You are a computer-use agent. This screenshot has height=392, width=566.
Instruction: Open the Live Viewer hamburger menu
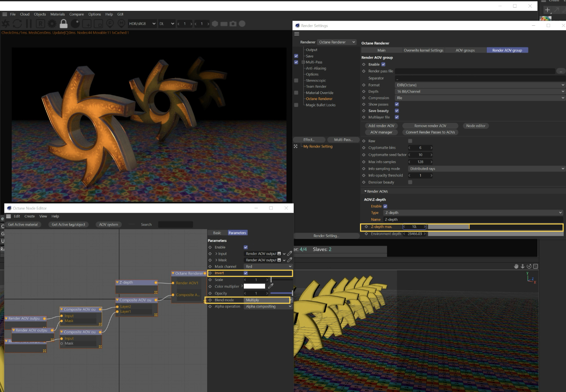coord(5,14)
